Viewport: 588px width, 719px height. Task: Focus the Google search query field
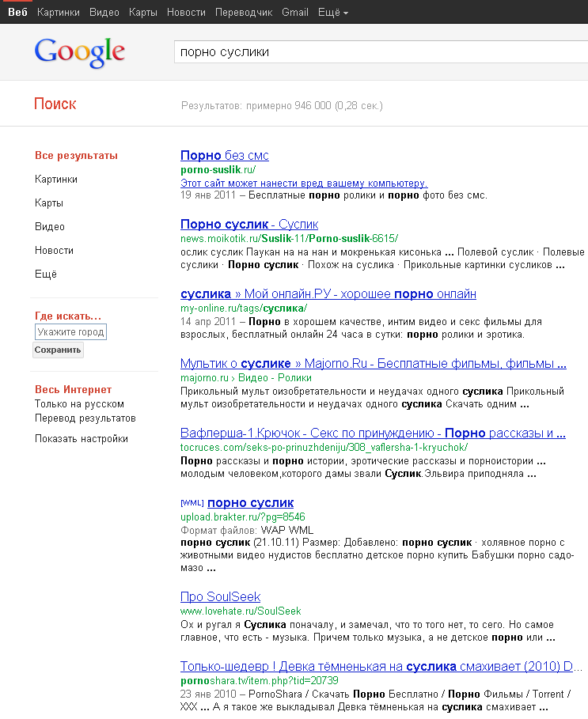(x=381, y=52)
